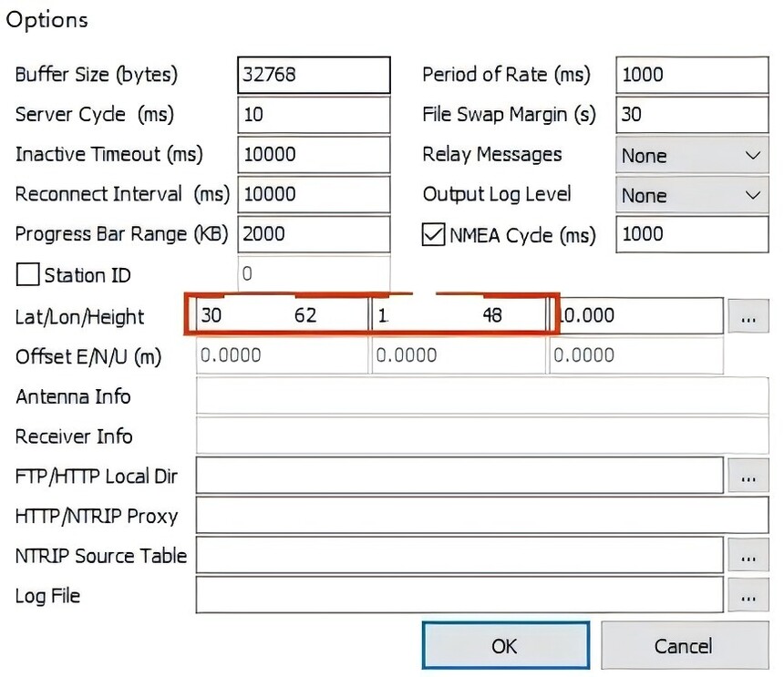The height and width of the screenshot is (677, 784).
Task: Uncheck the NMEA Cycle checkbox
Action: pyautogui.click(x=433, y=234)
